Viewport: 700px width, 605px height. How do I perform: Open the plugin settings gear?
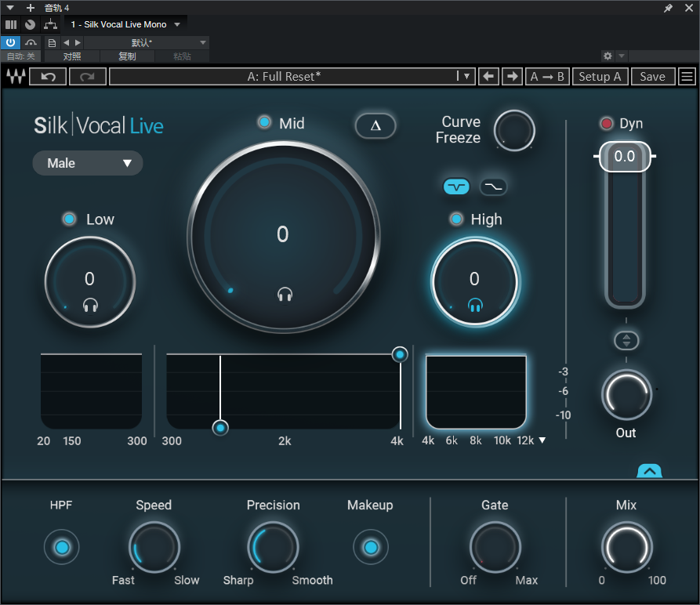click(608, 56)
